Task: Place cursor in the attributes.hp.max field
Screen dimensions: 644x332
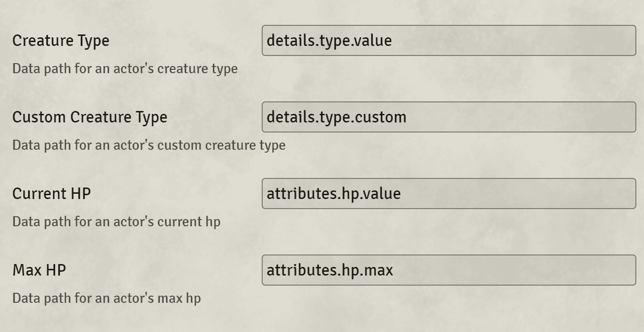Action: (448, 270)
